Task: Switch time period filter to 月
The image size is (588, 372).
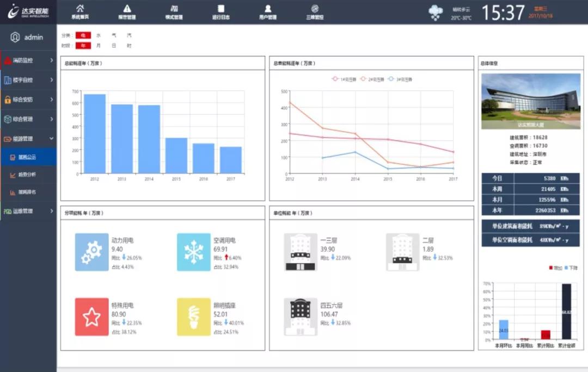Action: click(x=99, y=46)
